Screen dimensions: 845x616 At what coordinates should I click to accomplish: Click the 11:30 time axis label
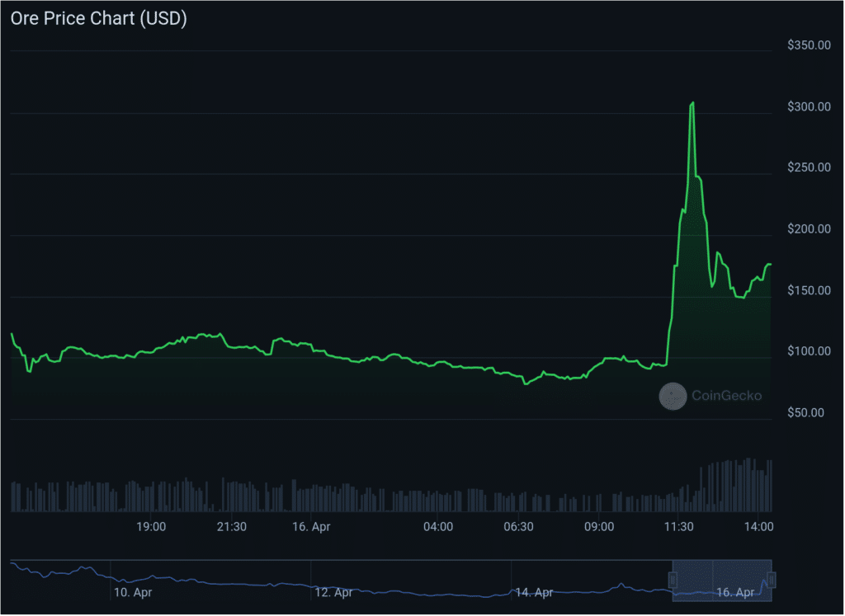click(677, 526)
